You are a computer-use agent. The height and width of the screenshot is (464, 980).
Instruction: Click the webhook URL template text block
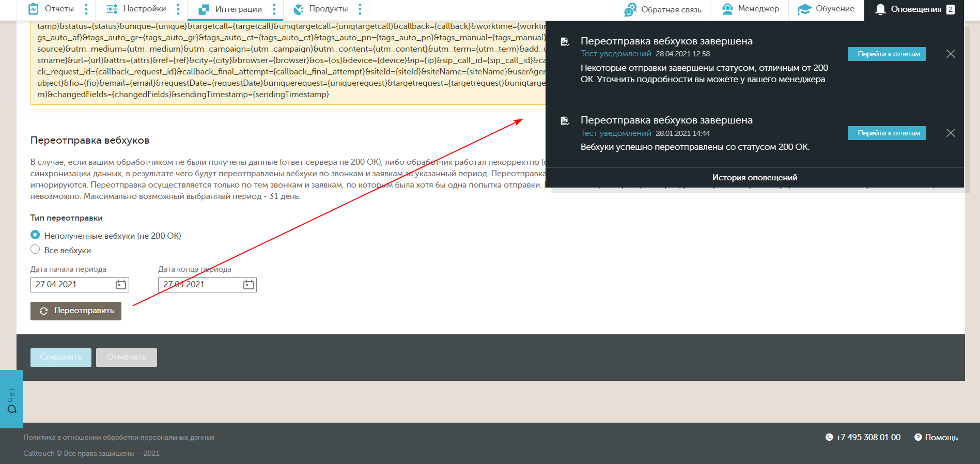point(288,63)
